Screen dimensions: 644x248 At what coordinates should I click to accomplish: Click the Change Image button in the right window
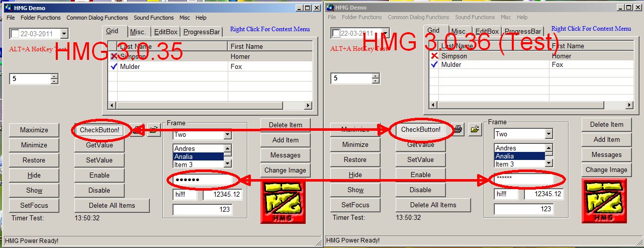[606, 170]
